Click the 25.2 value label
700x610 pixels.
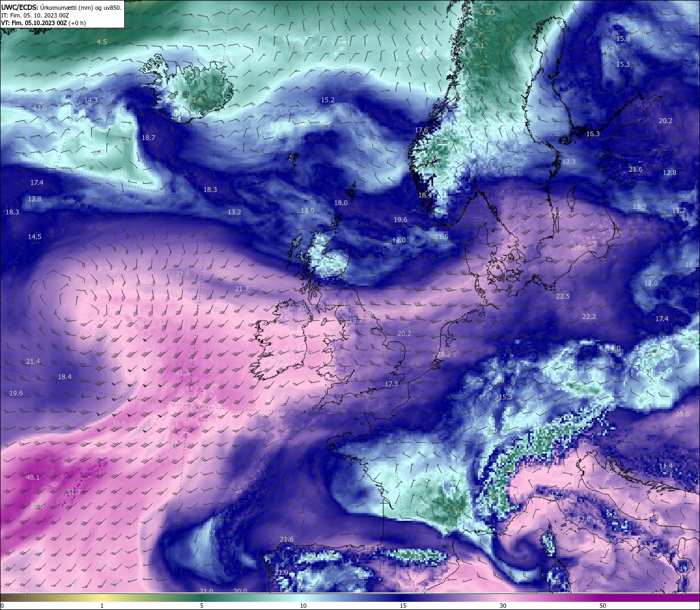click(444, 355)
